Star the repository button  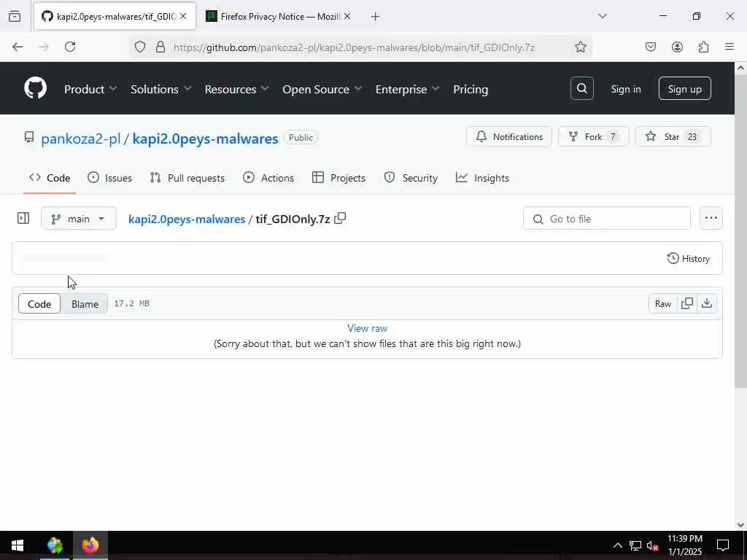click(673, 136)
